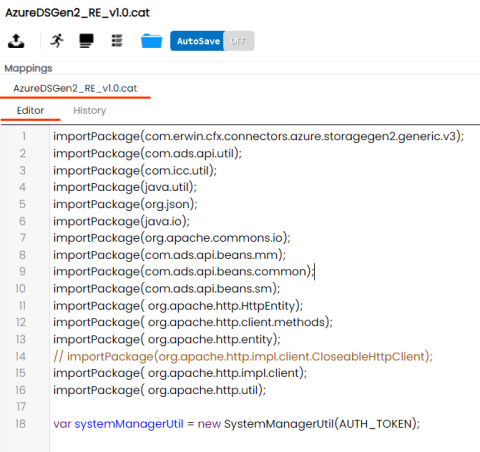Click line number 18 in the gutter

(20, 424)
